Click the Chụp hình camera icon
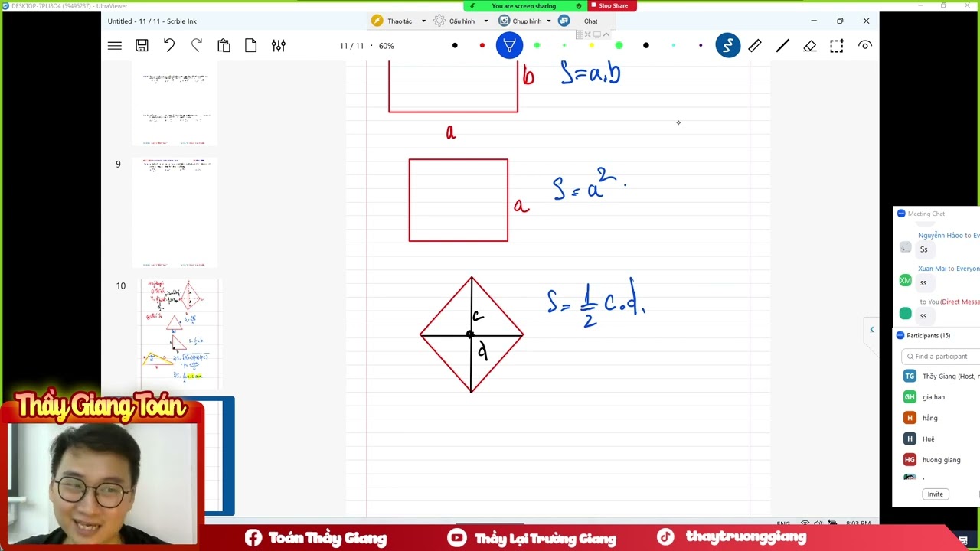Screen dimensions: 980x551 point(504,21)
